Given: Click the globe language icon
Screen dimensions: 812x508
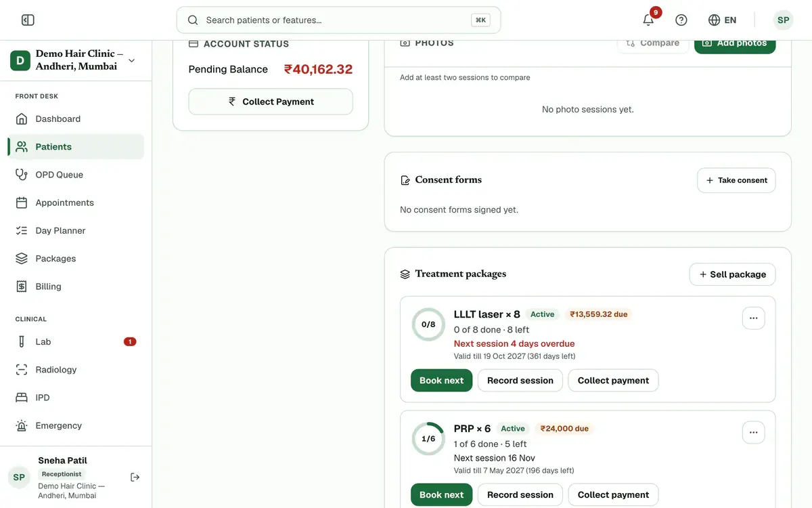Looking at the screenshot, I should pyautogui.click(x=714, y=20).
